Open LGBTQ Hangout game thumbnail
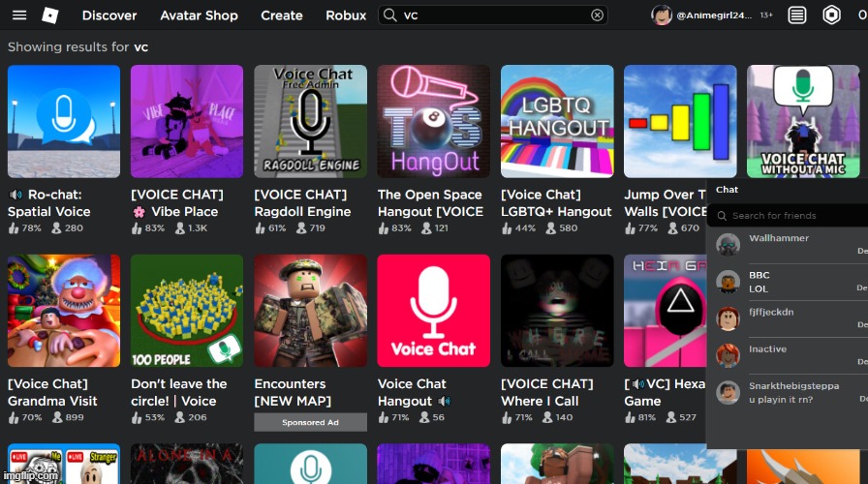 (x=557, y=121)
